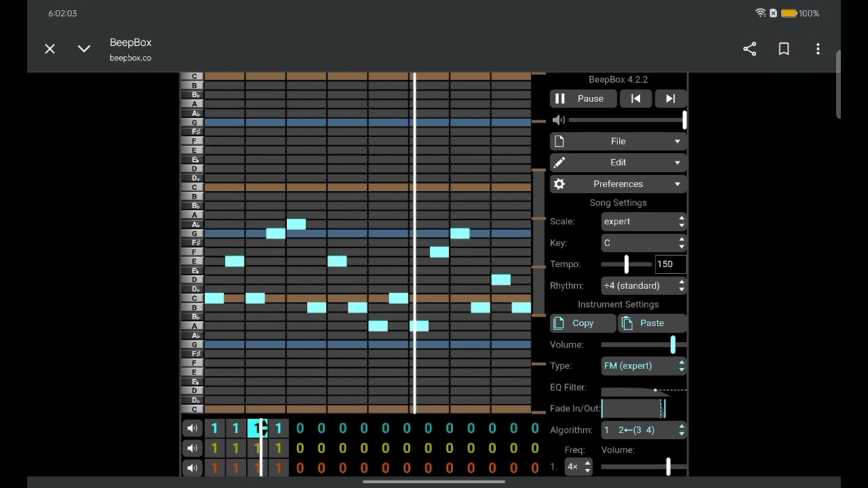Select empty bar 5 of the cyan channel
The width and height of the screenshot is (868, 488).
click(300, 428)
